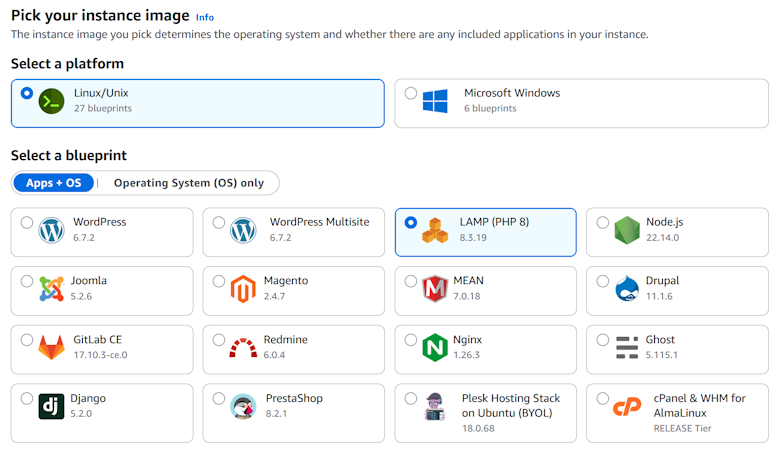The width and height of the screenshot is (780, 449).
Task: Click the Drupal droplet icon
Action: (x=627, y=289)
